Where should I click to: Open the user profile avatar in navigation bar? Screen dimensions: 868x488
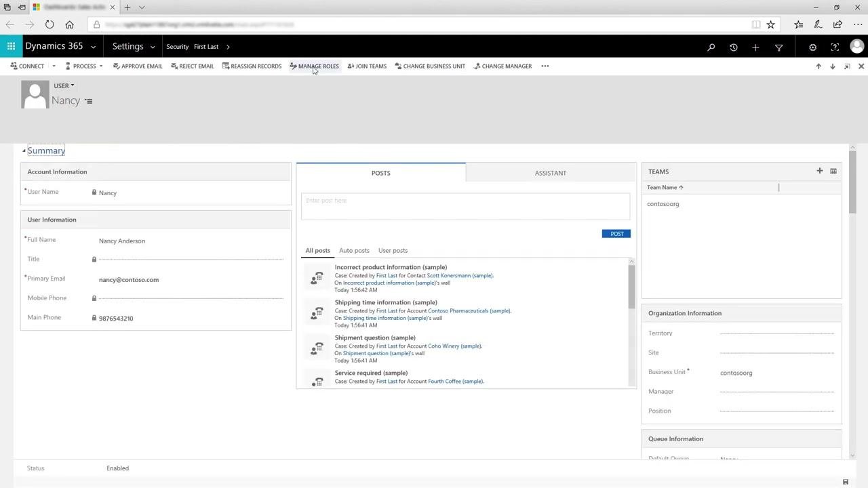coord(856,47)
